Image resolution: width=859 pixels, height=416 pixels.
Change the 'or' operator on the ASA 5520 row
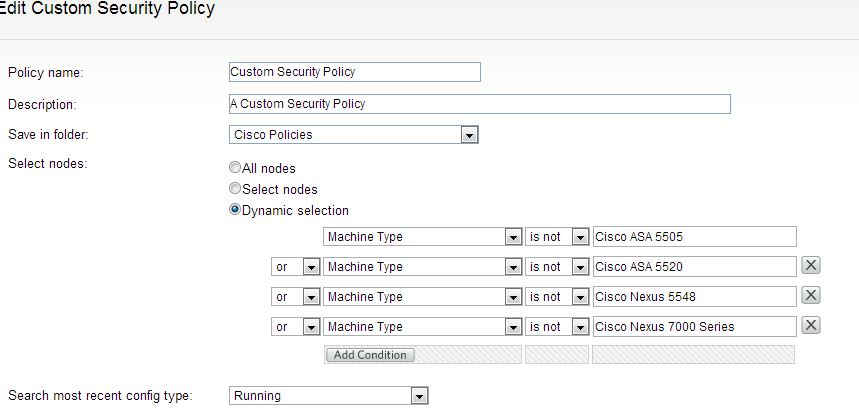coord(310,267)
